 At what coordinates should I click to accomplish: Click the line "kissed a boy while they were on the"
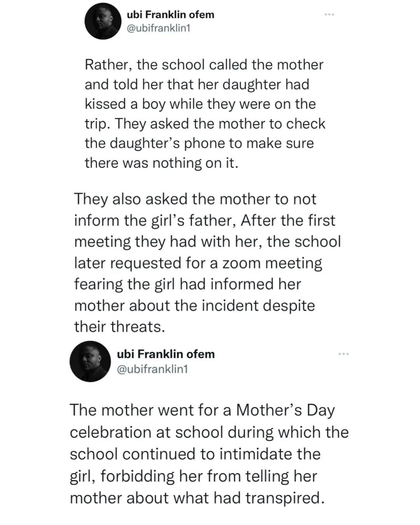(x=200, y=104)
